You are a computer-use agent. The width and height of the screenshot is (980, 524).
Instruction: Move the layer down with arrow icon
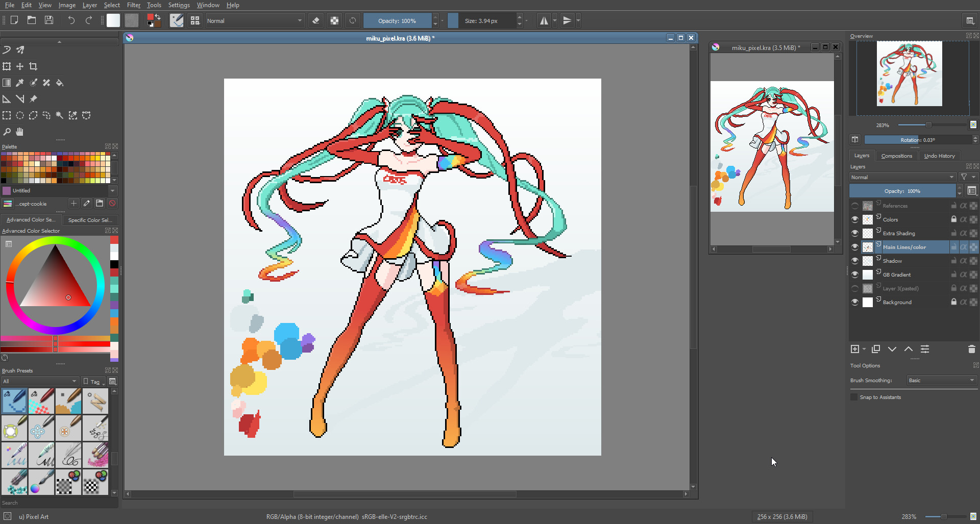tap(892, 349)
